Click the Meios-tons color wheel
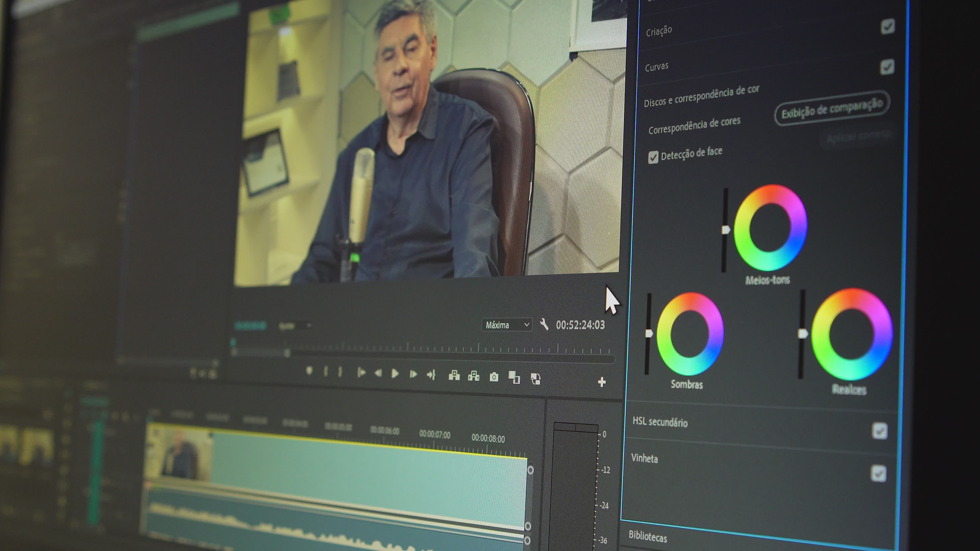 pyautogui.click(x=770, y=227)
